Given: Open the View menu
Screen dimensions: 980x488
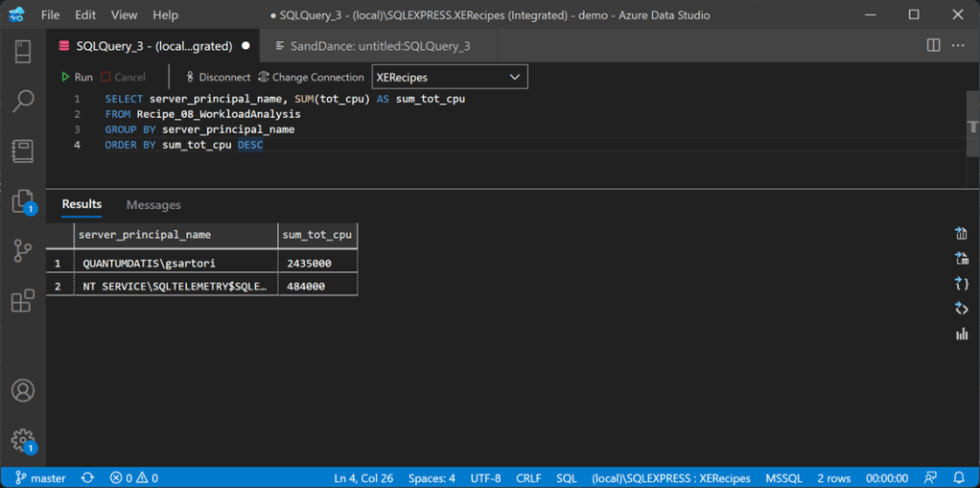Looking at the screenshot, I should click(124, 15).
